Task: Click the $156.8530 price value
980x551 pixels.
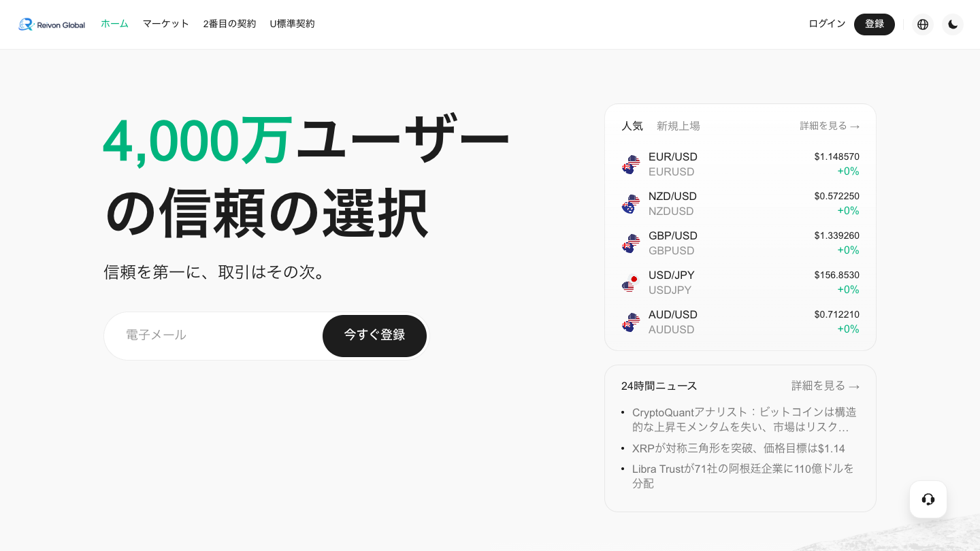Action: click(837, 275)
